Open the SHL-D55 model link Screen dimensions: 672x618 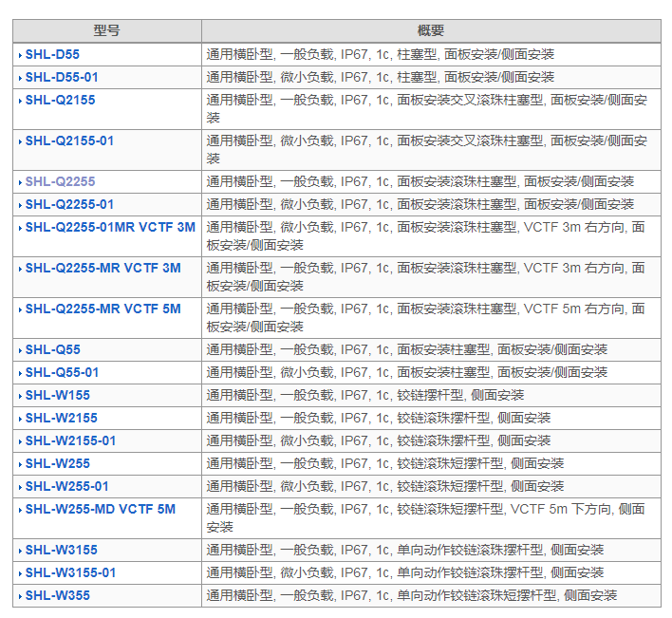click(x=52, y=54)
